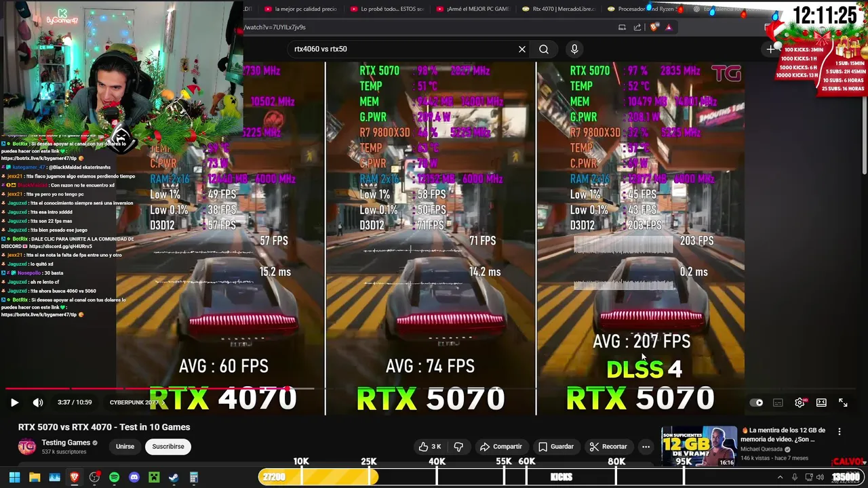The image size is (868, 488).
Task: Play the YouTube video
Action: 14,403
